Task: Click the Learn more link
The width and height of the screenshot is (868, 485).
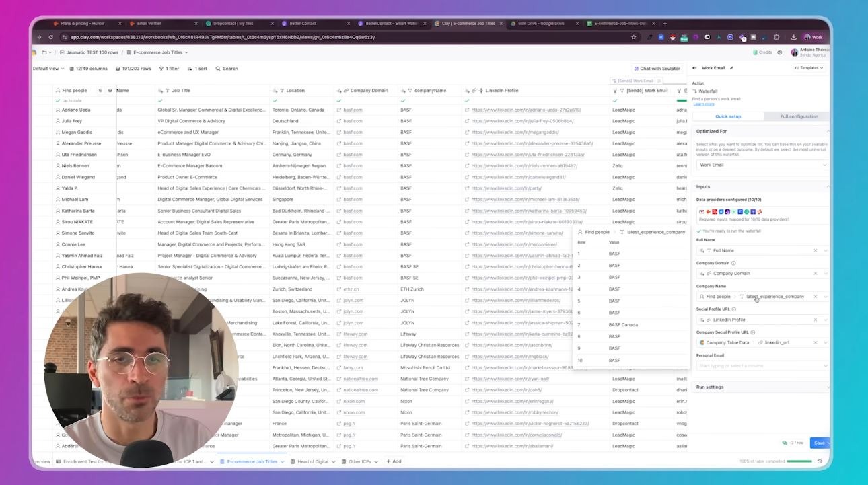Action: (703, 104)
